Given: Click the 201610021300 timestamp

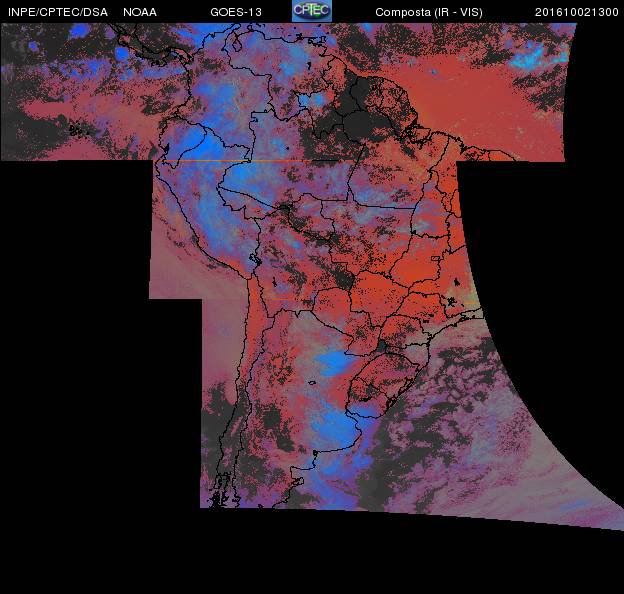Looking at the screenshot, I should [x=577, y=12].
